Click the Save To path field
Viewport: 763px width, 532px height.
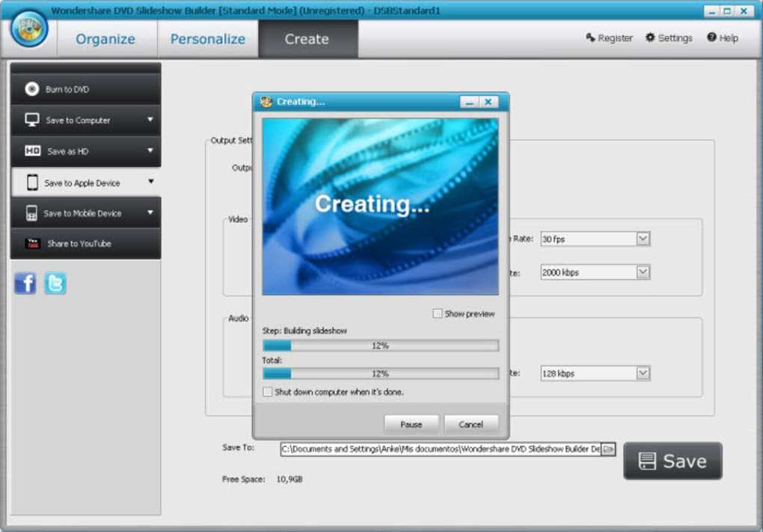[x=441, y=449]
